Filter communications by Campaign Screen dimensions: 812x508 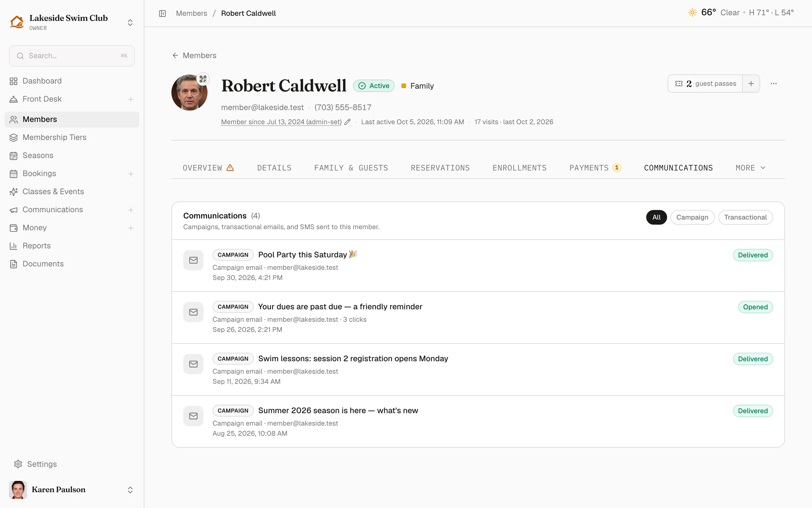[692, 217]
